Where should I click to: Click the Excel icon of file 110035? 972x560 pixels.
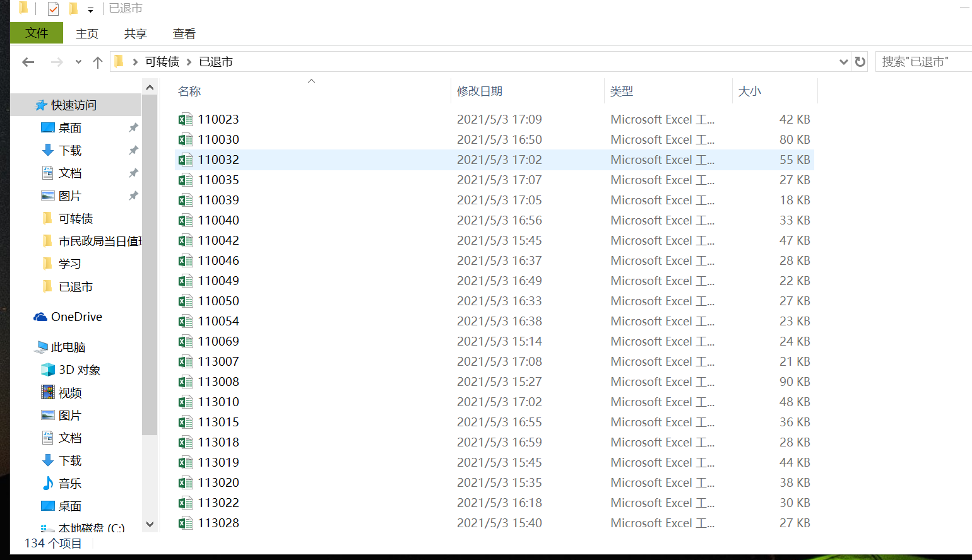[186, 180]
